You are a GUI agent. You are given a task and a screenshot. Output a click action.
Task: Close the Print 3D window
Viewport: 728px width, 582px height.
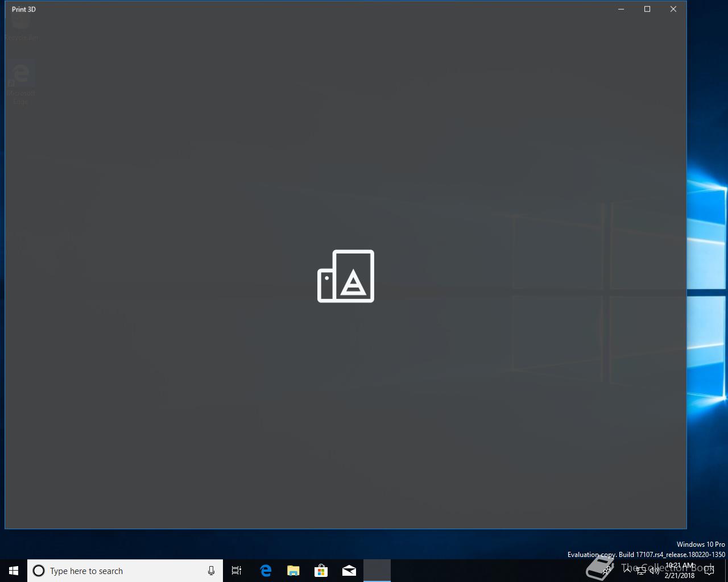673,9
